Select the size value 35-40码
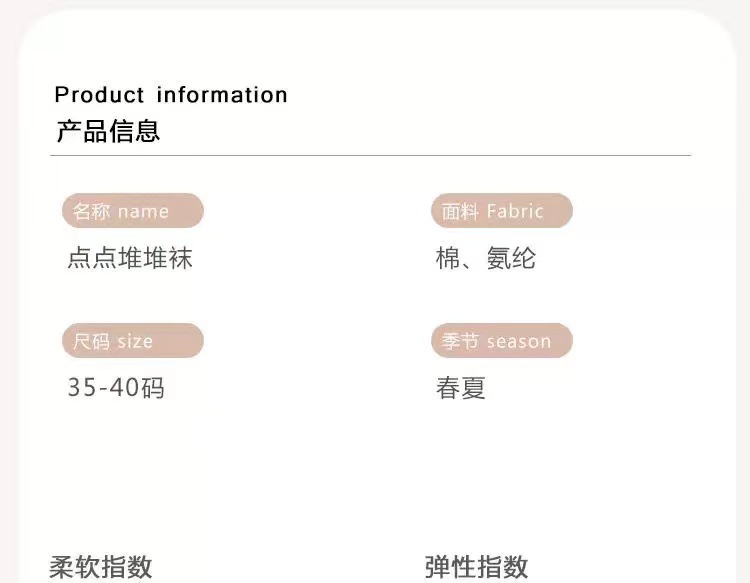750x583 pixels. coord(115,388)
